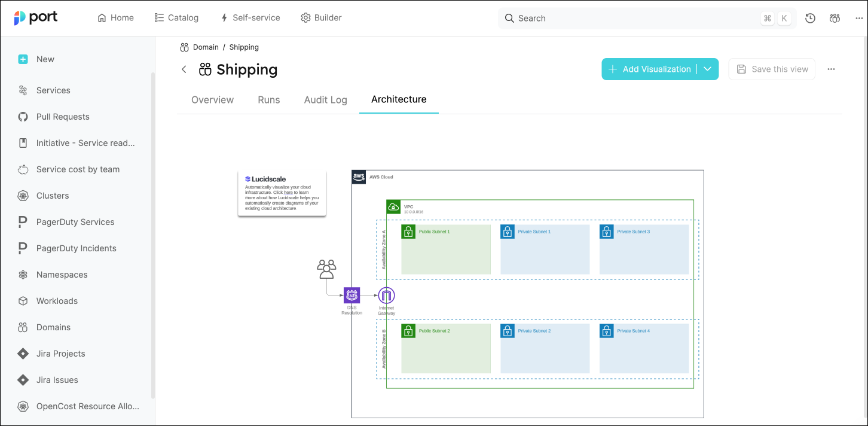
Task: Click the Save this view button
Action: coord(772,69)
